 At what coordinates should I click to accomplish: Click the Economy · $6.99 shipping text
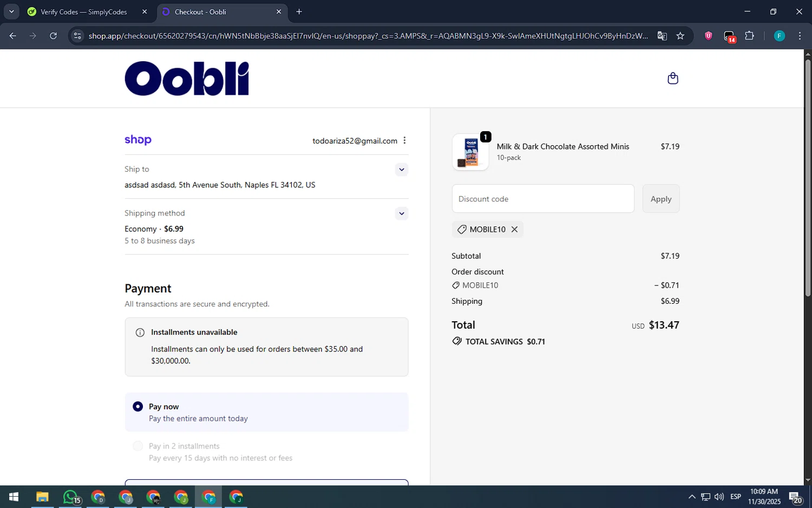154,229
